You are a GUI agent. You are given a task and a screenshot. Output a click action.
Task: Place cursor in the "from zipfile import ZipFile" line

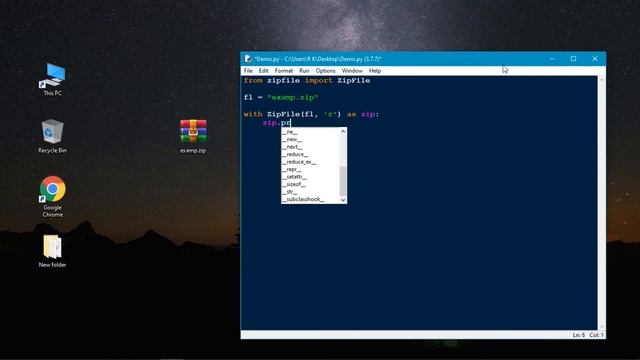[307, 80]
